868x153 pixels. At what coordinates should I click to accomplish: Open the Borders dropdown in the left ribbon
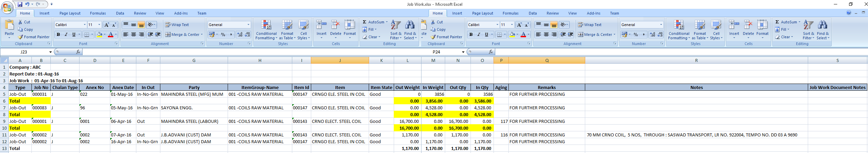[92, 35]
